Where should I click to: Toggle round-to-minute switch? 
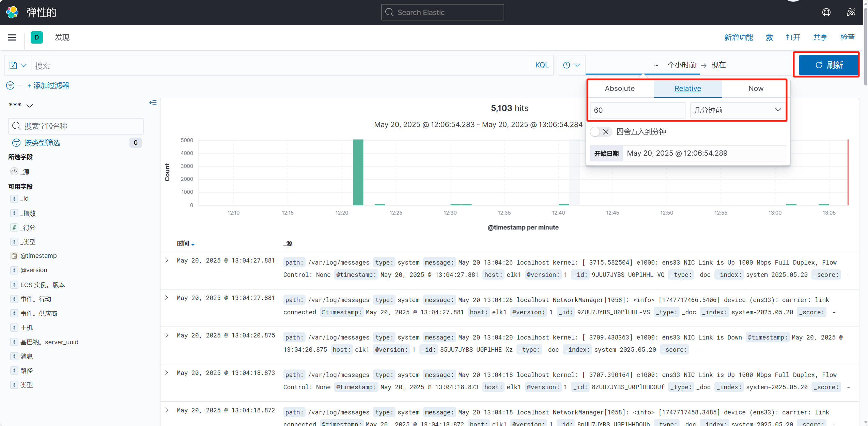coord(601,132)
